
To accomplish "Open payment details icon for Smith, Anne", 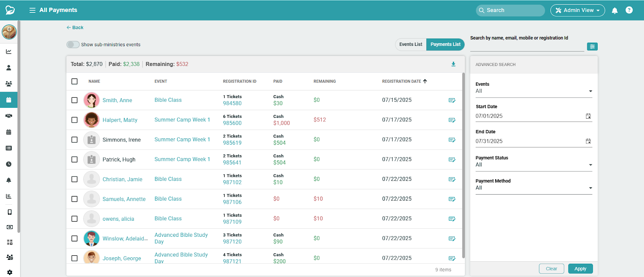I will click(452, 100).
